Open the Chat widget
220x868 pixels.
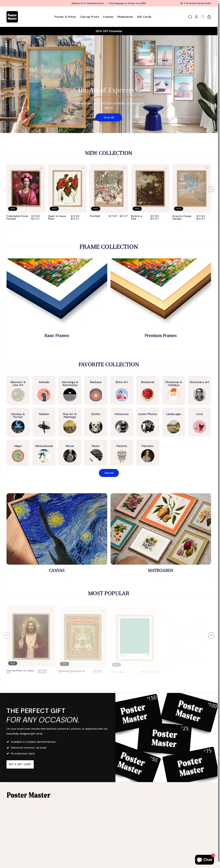pyautogui.click(x=205, y=860)
